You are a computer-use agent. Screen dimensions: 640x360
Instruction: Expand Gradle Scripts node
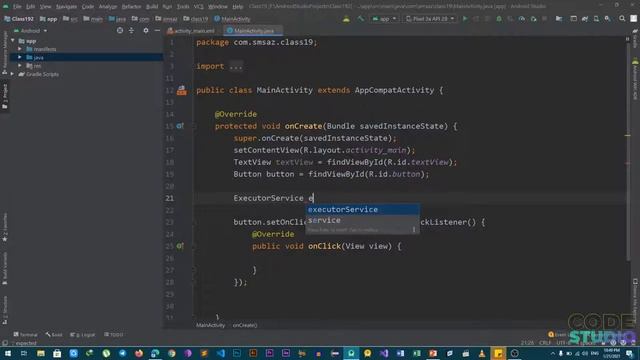13,74
